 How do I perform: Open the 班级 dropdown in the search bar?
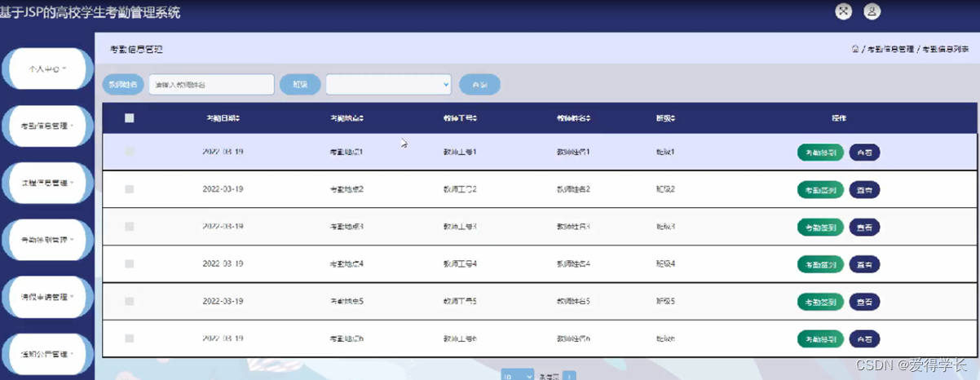point(388,84)
